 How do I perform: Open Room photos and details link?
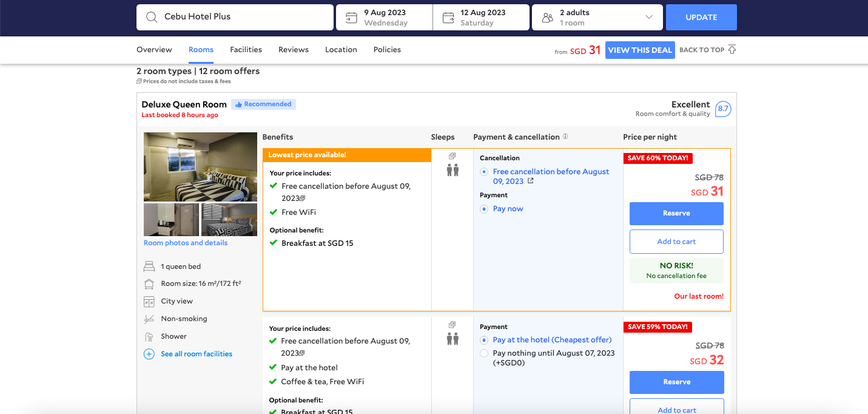pos(186,243)
